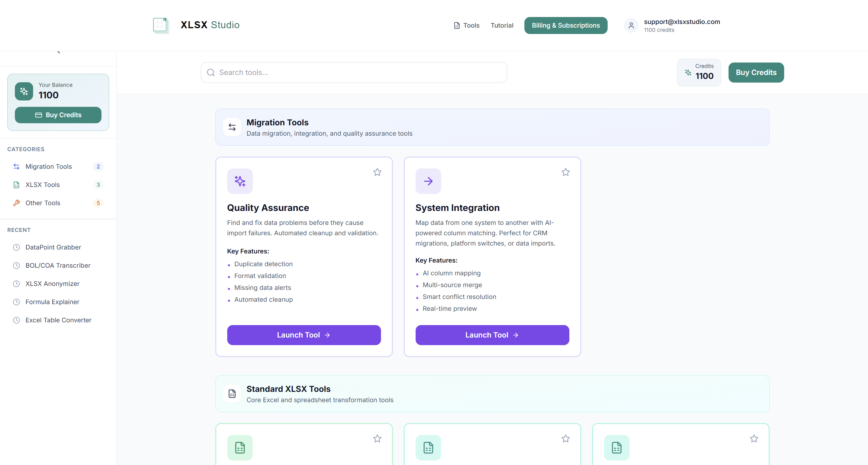The height and width of the screenshot is (465, 868).
Task: Select Migration Tools category in sidebar
Action: (49, 166)
